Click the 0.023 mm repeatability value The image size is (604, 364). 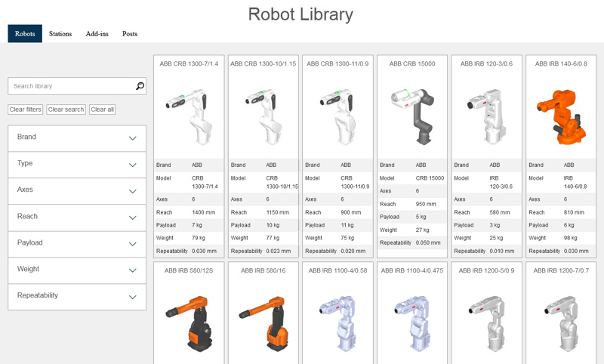pos(279,251)
